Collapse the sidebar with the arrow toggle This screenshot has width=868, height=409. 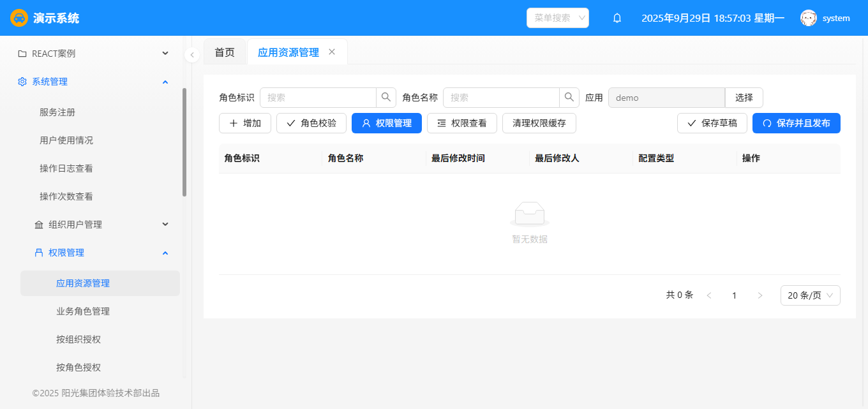click(192, 55)
